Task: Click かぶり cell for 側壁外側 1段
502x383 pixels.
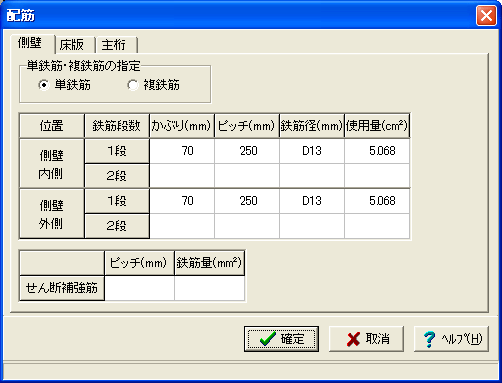Action: click(x=182, y=201)
